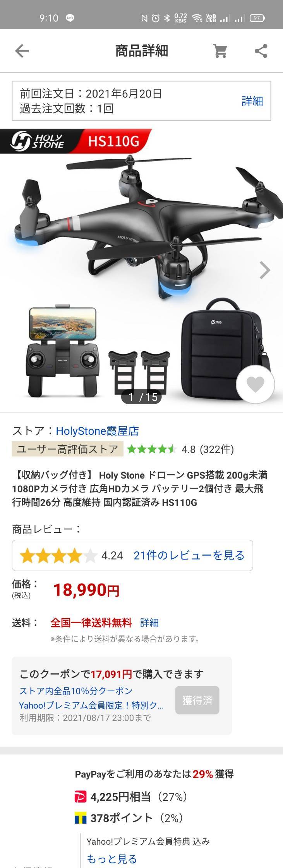Screen dimensions: 283x868
Task: Open previous order 詳細 link
Action: pyautogui.click(x=252, y=101)
